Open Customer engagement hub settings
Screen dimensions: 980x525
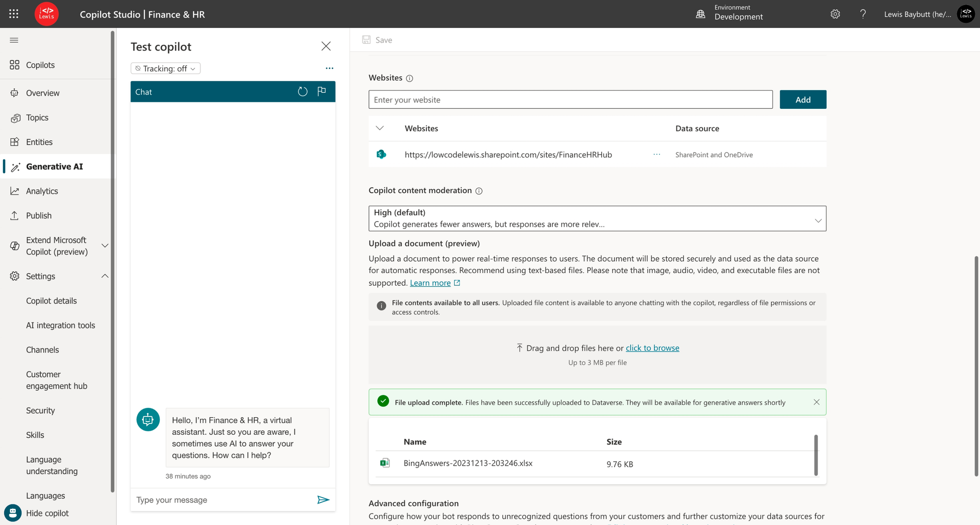(x=57, y=380)
